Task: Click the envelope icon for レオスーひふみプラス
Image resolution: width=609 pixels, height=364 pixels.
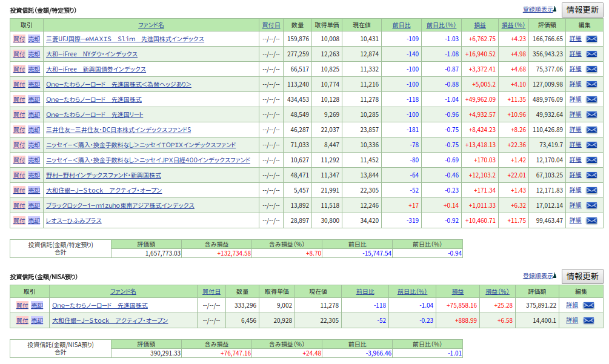Action: (x=591, y=220)
